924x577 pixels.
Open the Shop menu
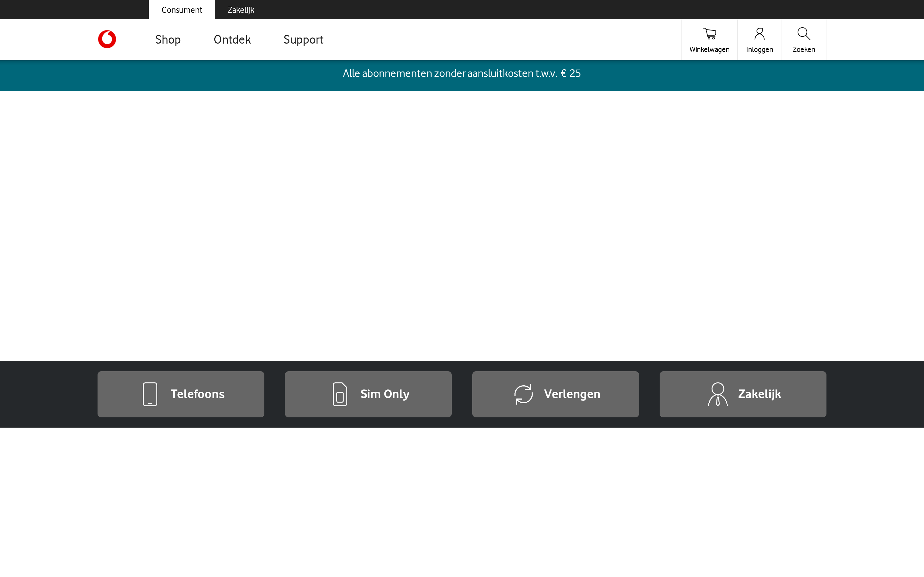[168, 39]
